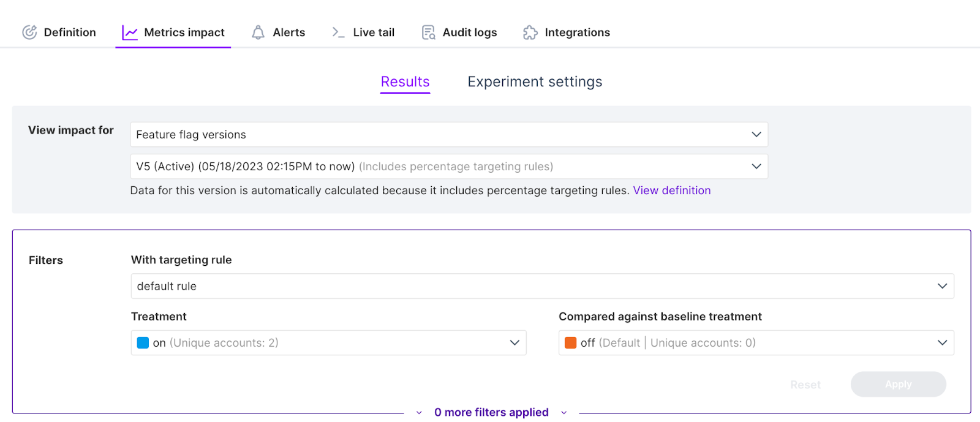The height and width of the screenshot is (422, 980).
Task: Click chevron right of '0 more filters applied'
Action: click(564, 413)
